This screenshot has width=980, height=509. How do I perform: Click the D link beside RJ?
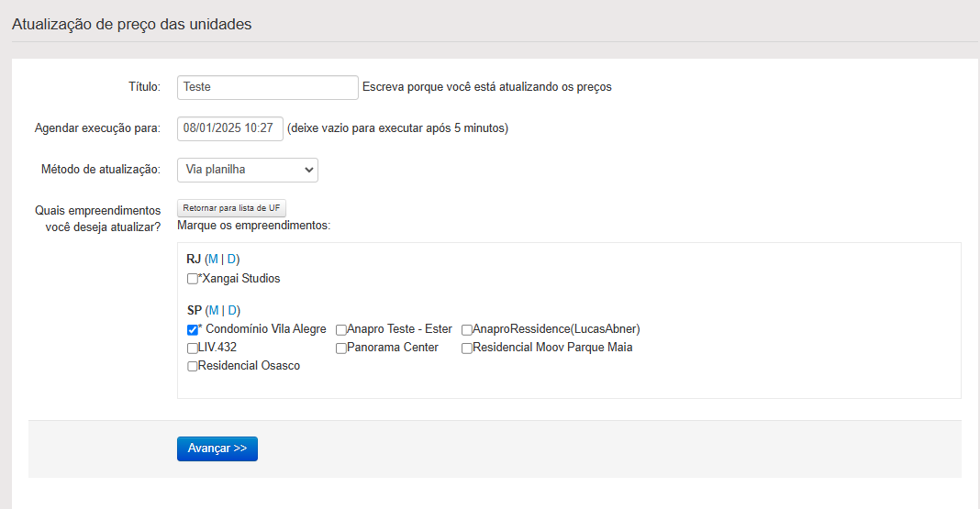[x=231, y=260]
